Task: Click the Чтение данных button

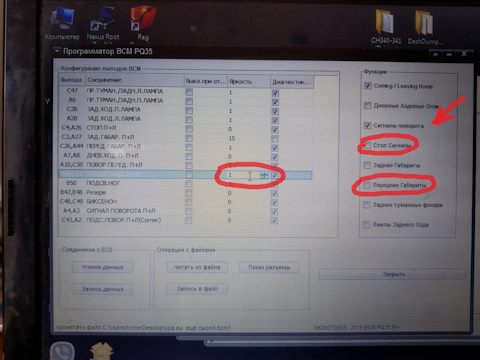Action: coord(102,267)
